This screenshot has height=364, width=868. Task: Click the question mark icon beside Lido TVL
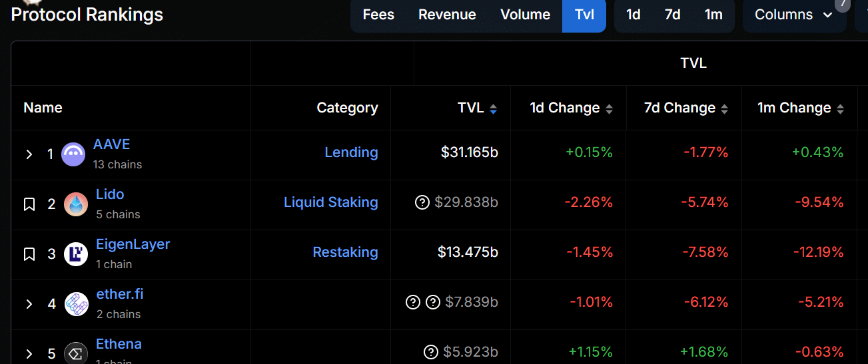(422, 202)
